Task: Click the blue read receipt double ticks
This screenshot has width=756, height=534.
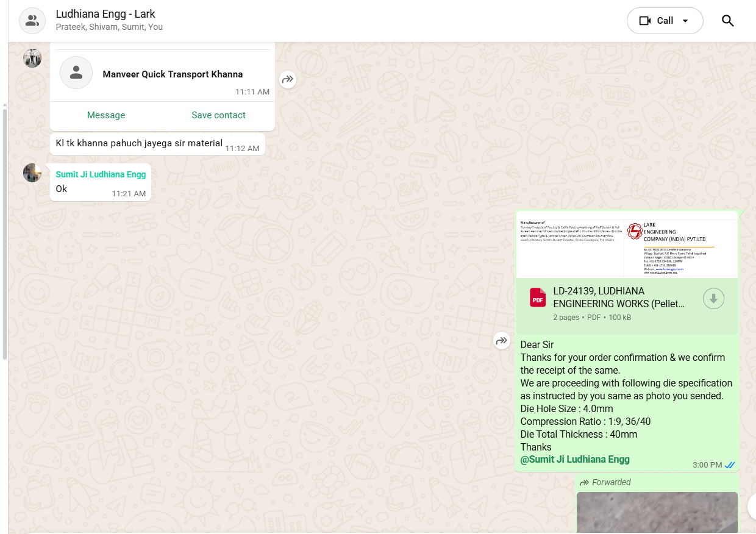Action: tap(730, 465)
